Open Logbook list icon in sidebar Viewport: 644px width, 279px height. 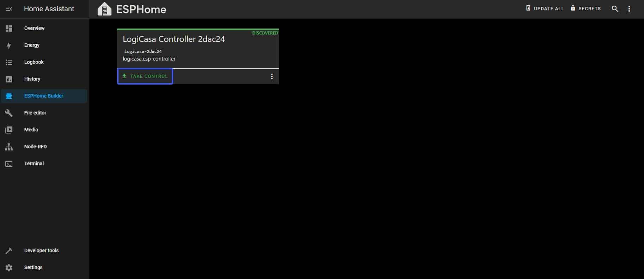(x=9, y=62)
